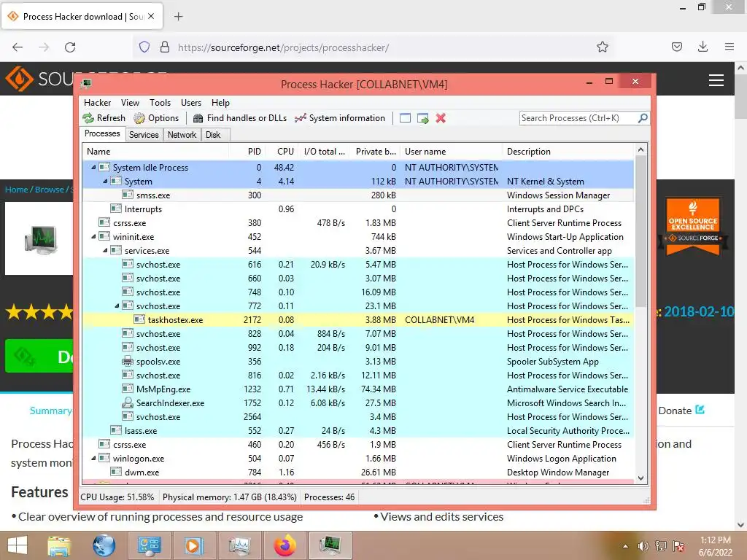The image size is (747, 560).
Task: Switch to the Disk tab
Action: 214,135
